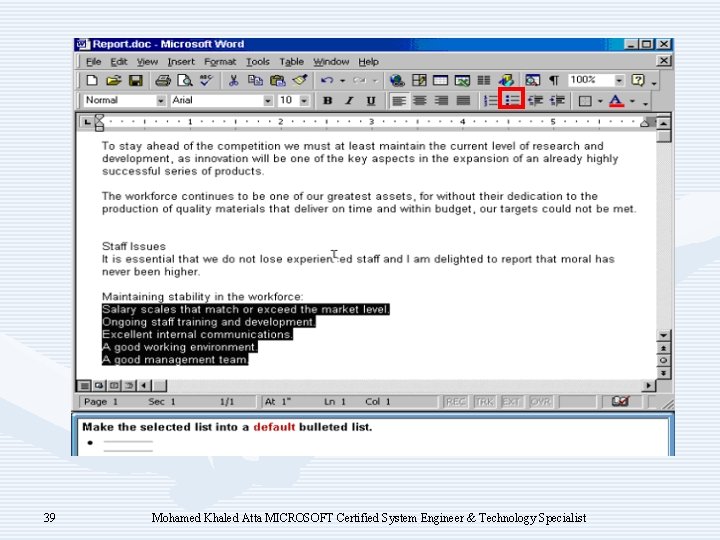This screenshot has height=540, width=720.
Task: Toggle Show/Hide paragraph marks
Action: [x=554, y=81]
